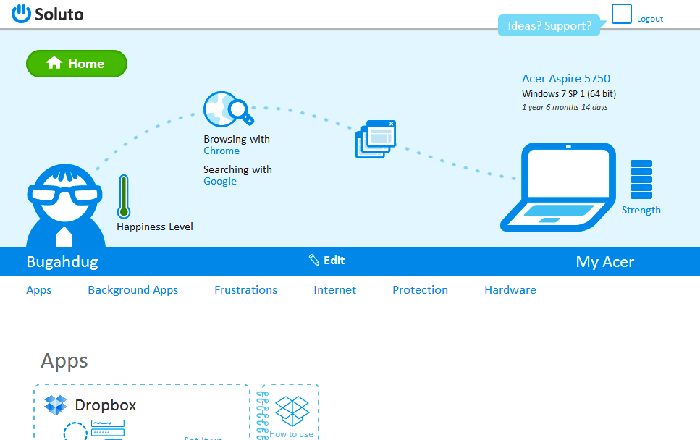Open the Frustrations tab
This screenshot has height=440, width=700.
(246, 290)
